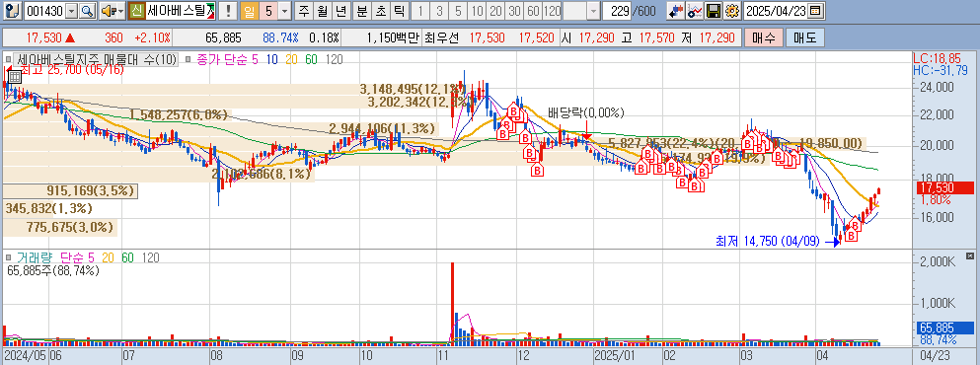Choose the 3 interval preset button
The height and width of the screenshot is (365, 980).
point(439,11)
